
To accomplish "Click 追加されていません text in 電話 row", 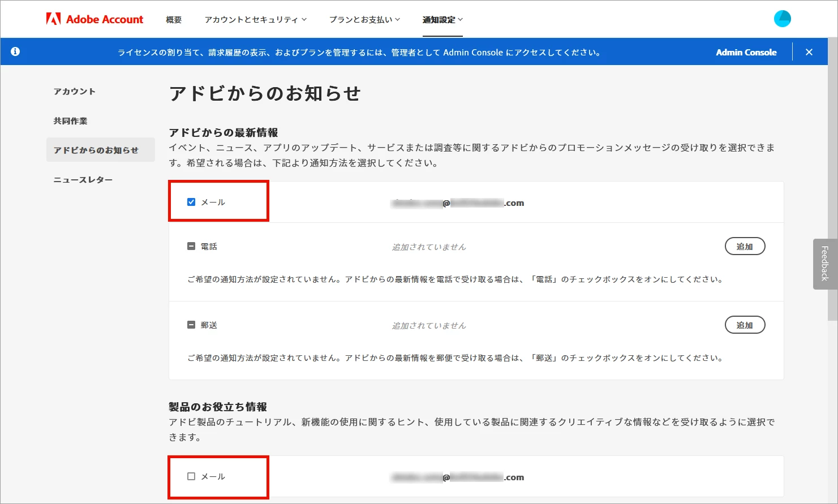I will (429, 247).
